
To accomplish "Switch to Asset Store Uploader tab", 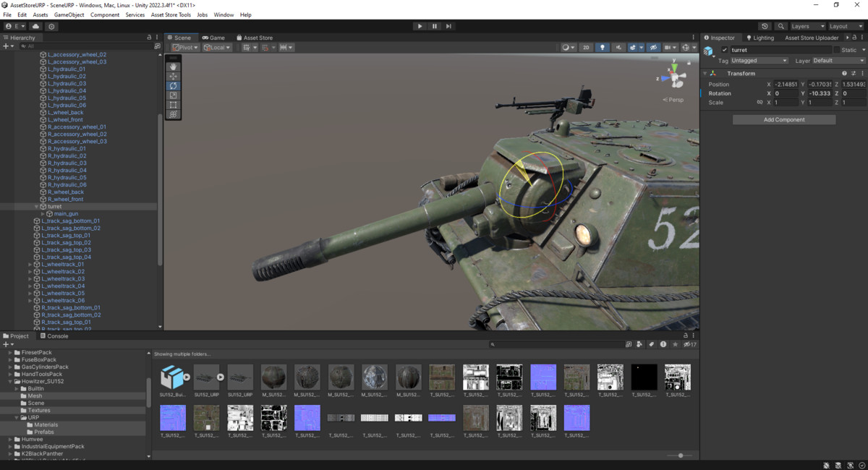I will [812, 38].
